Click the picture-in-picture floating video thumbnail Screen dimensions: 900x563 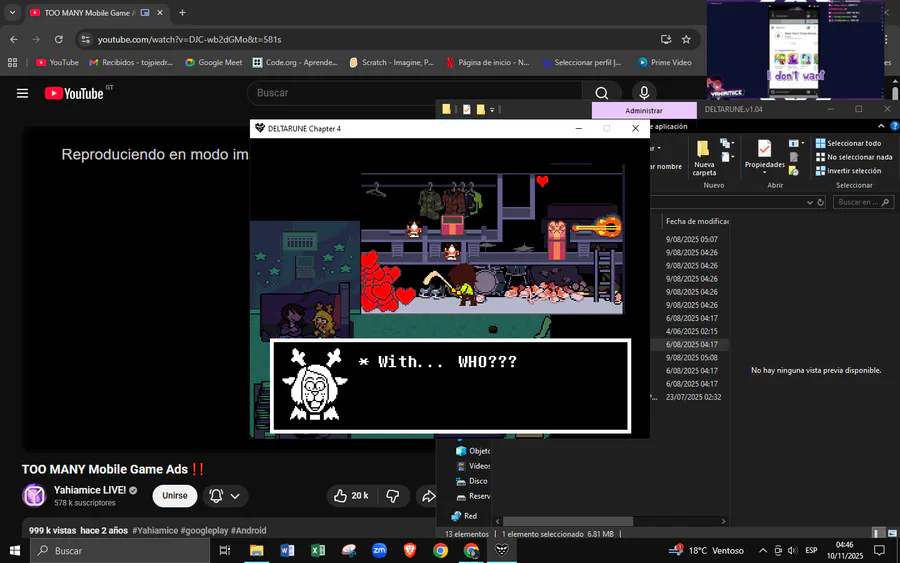tap(795, 50)
